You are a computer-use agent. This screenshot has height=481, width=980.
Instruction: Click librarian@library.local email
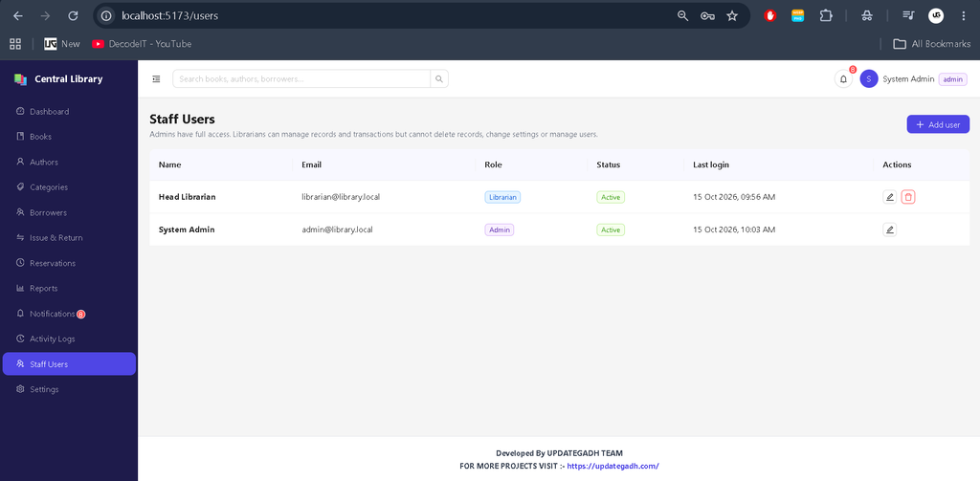[x=341, y=197]
